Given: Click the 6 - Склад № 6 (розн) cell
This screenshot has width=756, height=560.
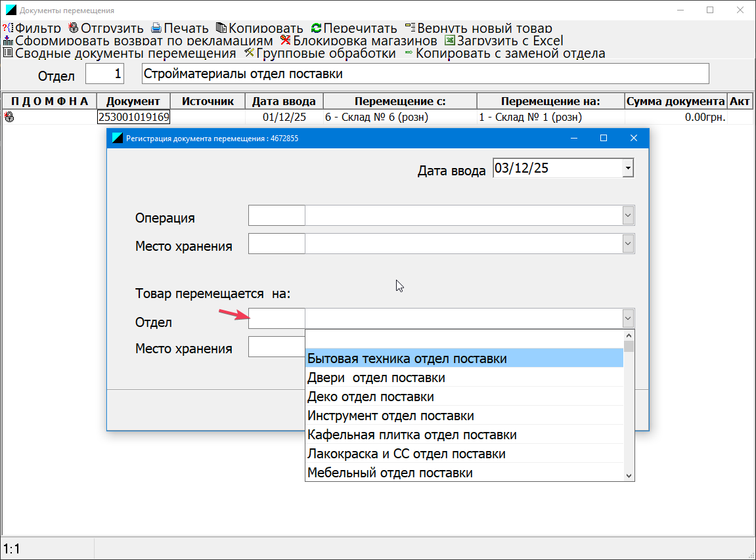Looking at the screenshot, I should tap(400, 117).
